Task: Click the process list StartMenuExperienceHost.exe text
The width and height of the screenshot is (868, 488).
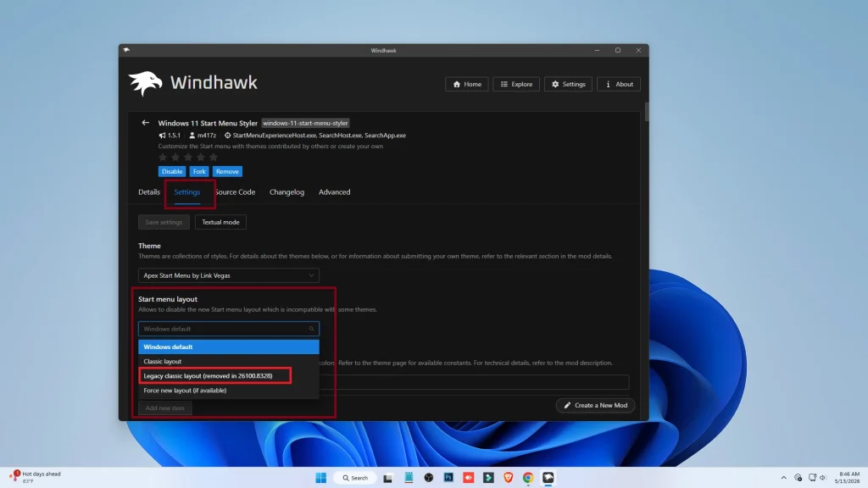Action: click(275, 135)
